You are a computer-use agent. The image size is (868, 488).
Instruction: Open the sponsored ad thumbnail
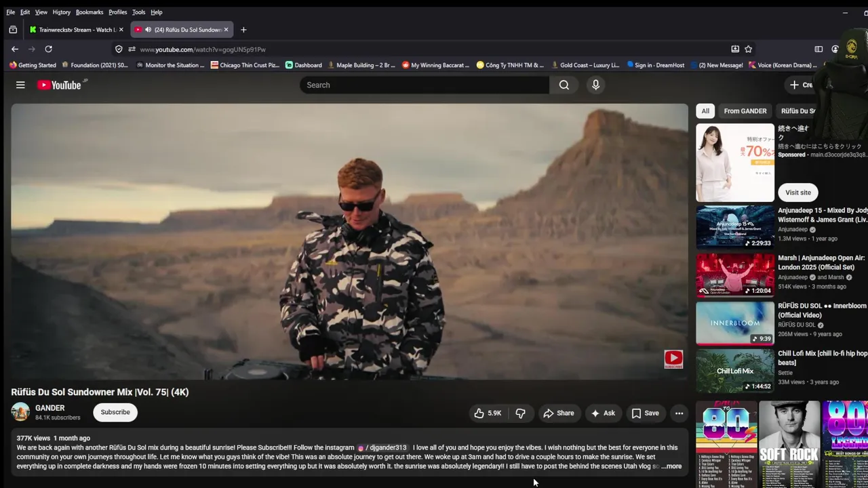click(735, 163)
